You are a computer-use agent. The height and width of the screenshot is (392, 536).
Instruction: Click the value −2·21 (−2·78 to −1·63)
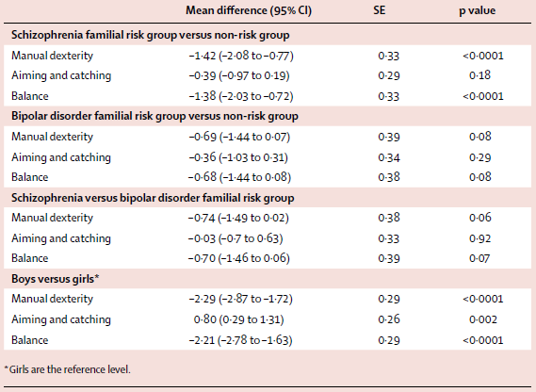click(x=240, y=340)
